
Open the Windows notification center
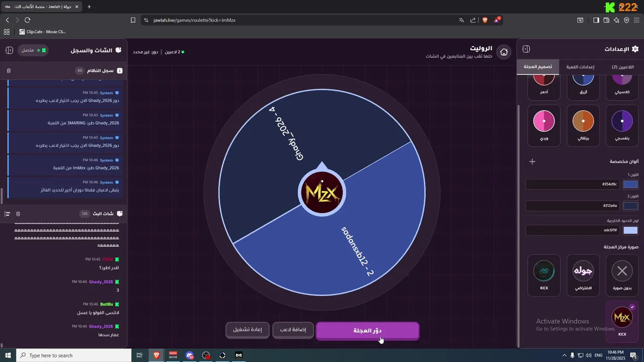(x=633, y=355)
